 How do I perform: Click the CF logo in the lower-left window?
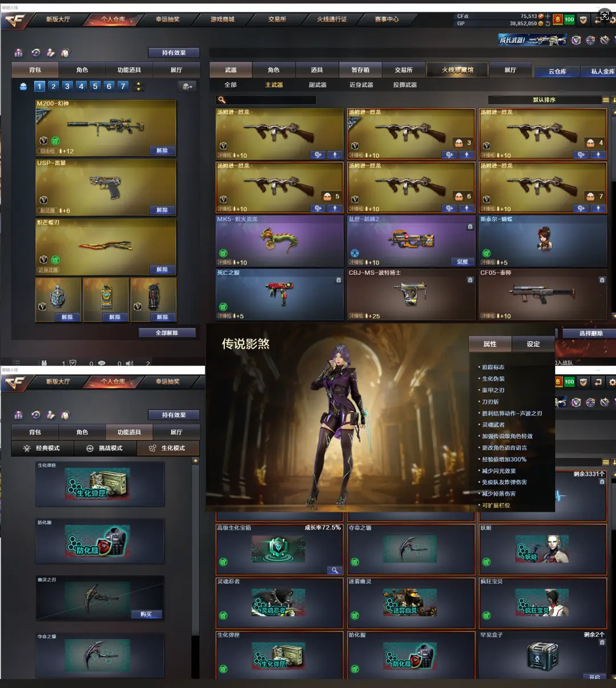pyautogui.click(x=15, y=383)
